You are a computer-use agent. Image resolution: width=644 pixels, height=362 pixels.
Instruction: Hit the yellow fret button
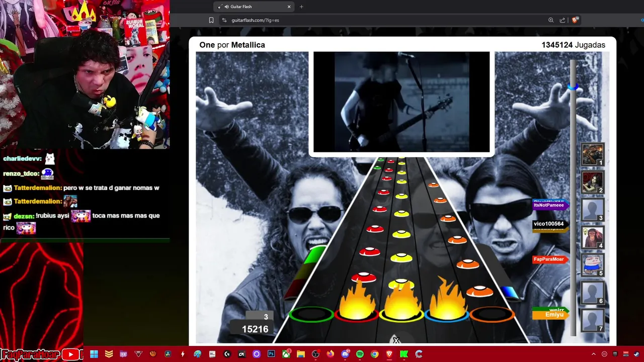401,315
